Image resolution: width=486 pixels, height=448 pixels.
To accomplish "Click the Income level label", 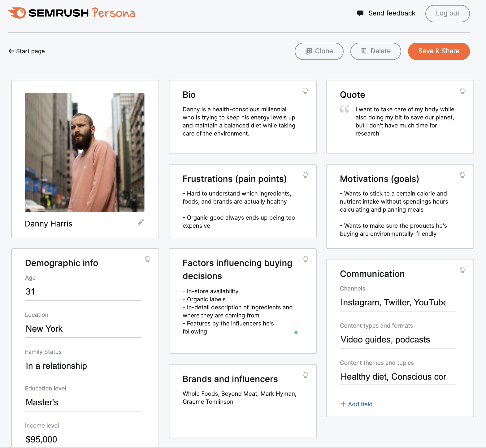I will (42, 425).
